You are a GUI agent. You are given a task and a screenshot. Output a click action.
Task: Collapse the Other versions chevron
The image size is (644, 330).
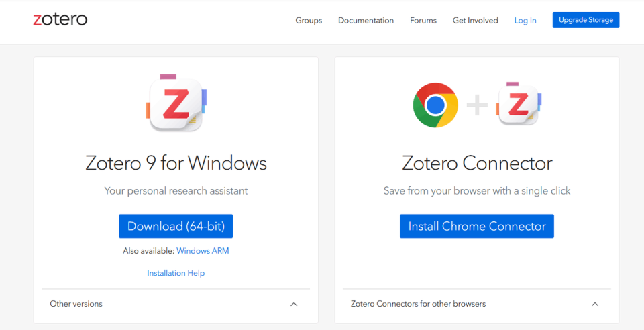294,304
